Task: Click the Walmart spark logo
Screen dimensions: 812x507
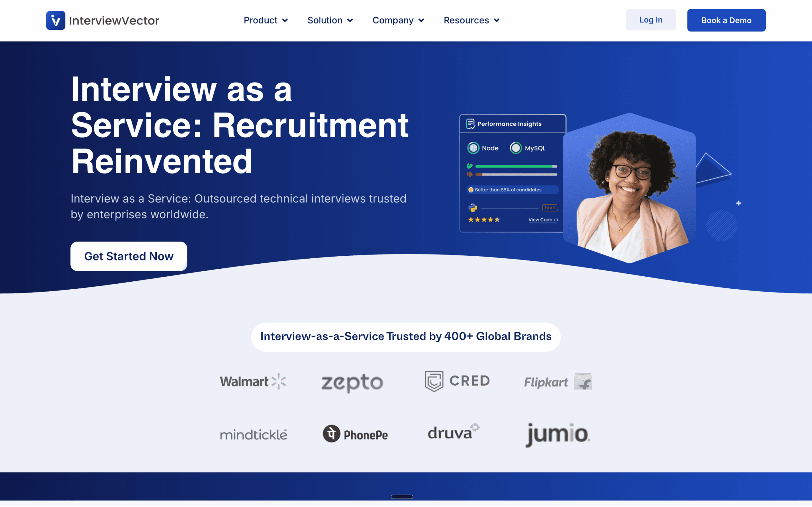Action: pos(279,381)
